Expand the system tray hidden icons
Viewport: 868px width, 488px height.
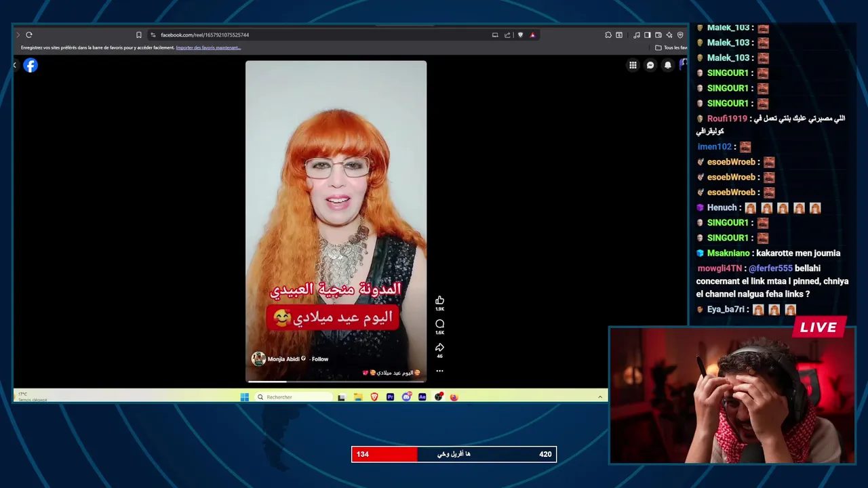point(600,397)
